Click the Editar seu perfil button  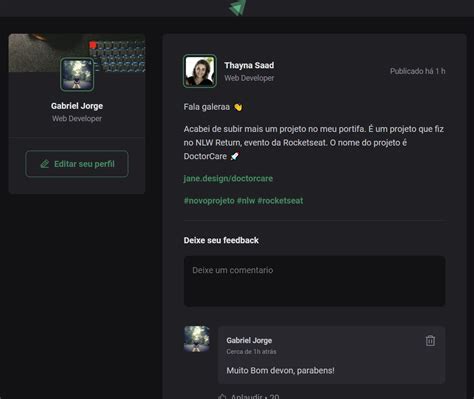coord(77,164)
